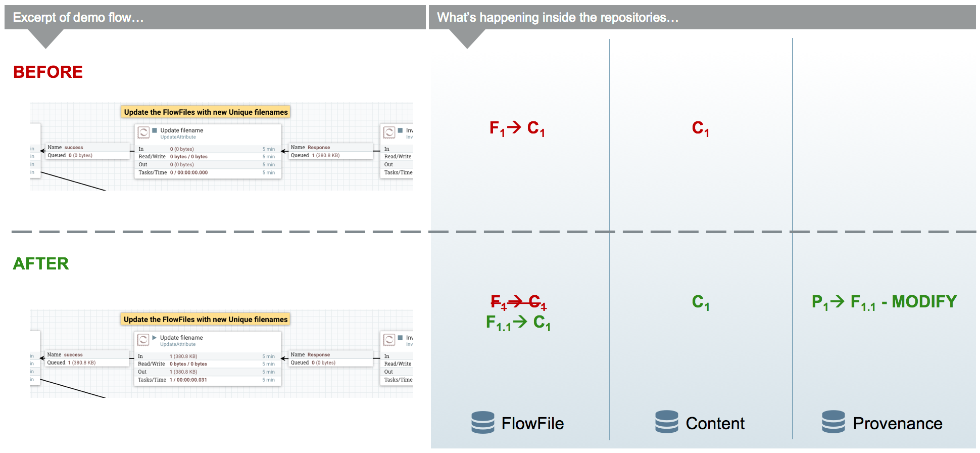
Task: Click the red BEFORE heading
Action: pyautogui.click(x=48, y=72)
